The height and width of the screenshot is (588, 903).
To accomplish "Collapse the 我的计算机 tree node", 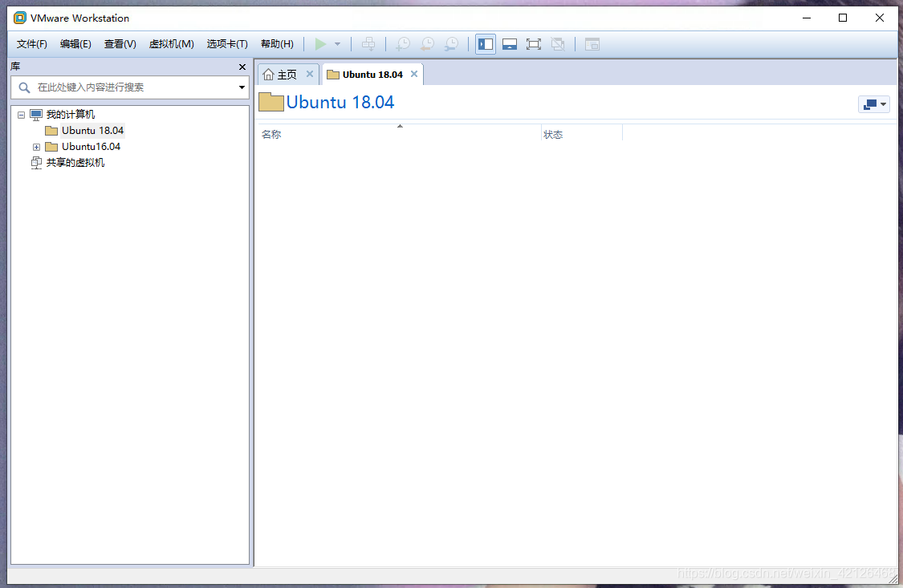I will (22, 115).
